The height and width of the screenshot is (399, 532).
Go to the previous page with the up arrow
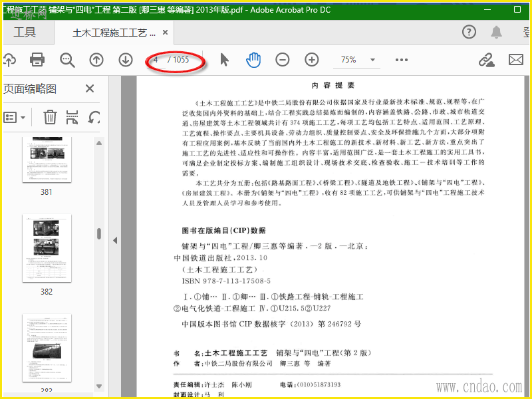click(x=96, y=60)
